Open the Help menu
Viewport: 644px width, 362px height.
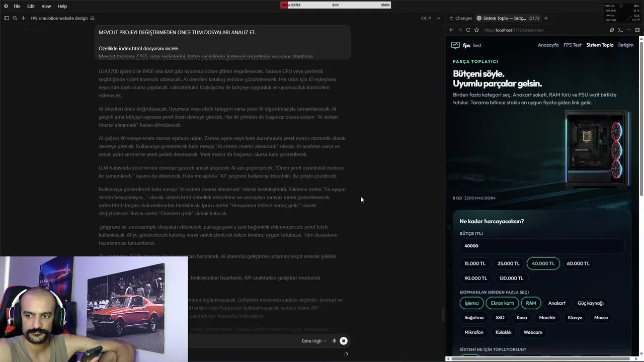(x=62, y=6)
